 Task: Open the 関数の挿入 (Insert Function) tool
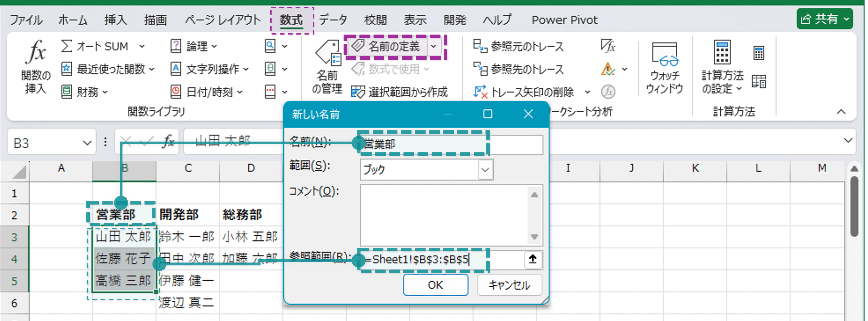[35, 67]
